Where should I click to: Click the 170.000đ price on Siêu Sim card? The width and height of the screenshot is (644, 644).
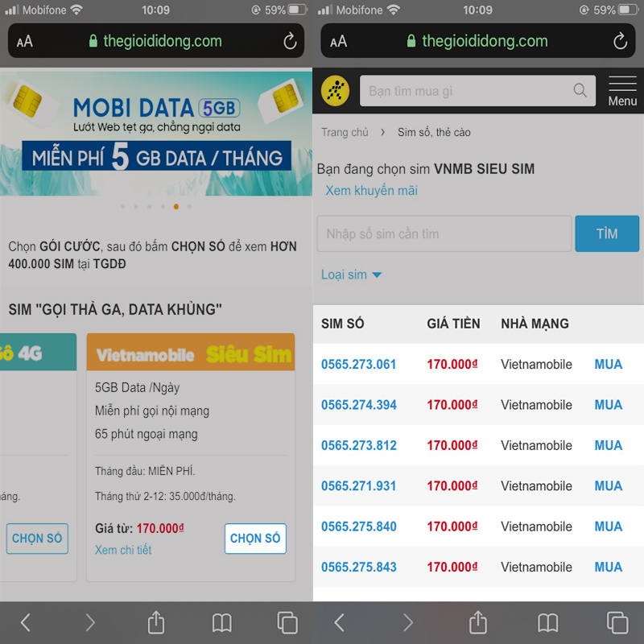point(160,528)
